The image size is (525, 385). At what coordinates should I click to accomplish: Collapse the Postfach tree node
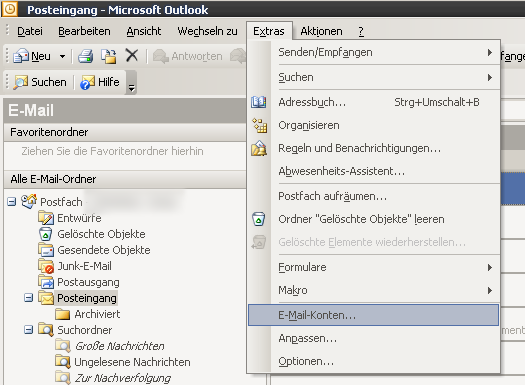(12, 202)
